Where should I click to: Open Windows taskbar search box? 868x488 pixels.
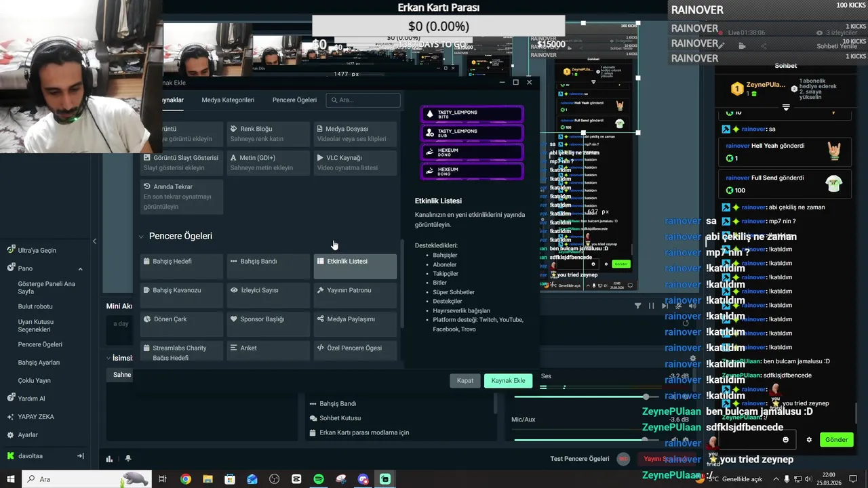(87, 479)
